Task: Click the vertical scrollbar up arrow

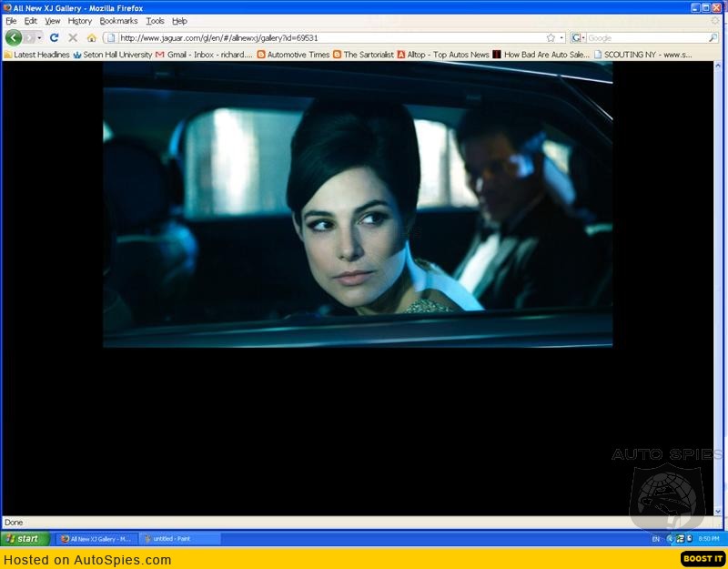Action: (x=718, y=66)
